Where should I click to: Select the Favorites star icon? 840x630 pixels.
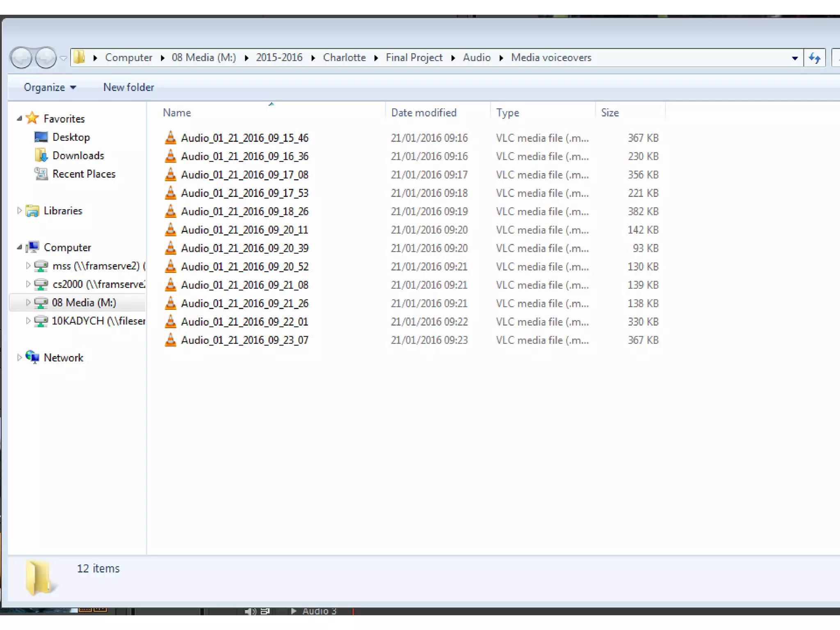(x=32, y=119)
